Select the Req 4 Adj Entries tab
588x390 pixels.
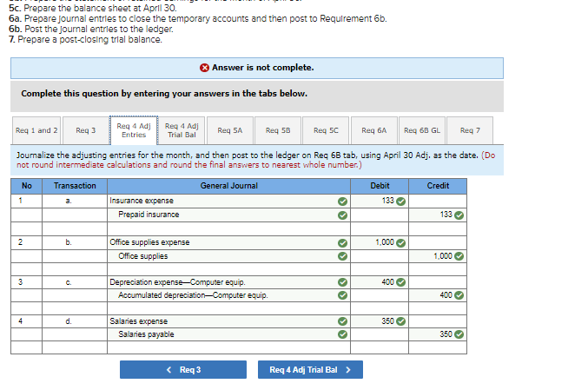coord(134,130)
